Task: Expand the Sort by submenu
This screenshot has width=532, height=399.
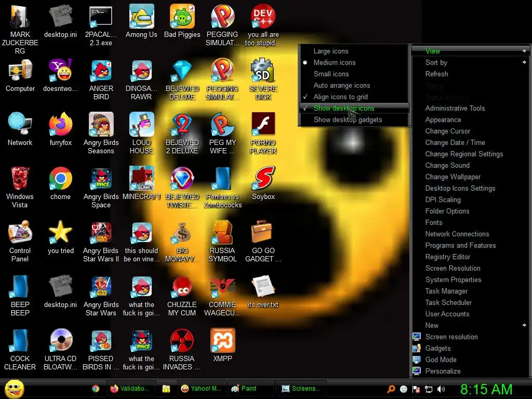Action: point(470,62)
